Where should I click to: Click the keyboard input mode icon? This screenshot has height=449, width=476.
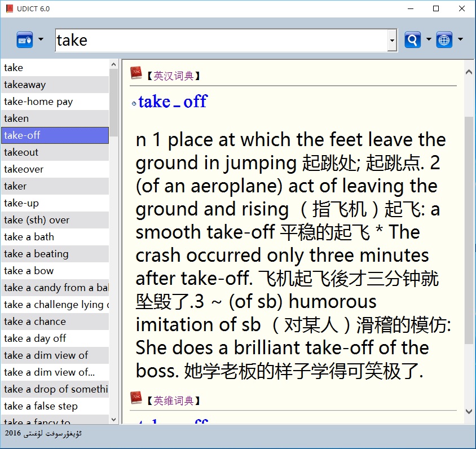point(25,40)
